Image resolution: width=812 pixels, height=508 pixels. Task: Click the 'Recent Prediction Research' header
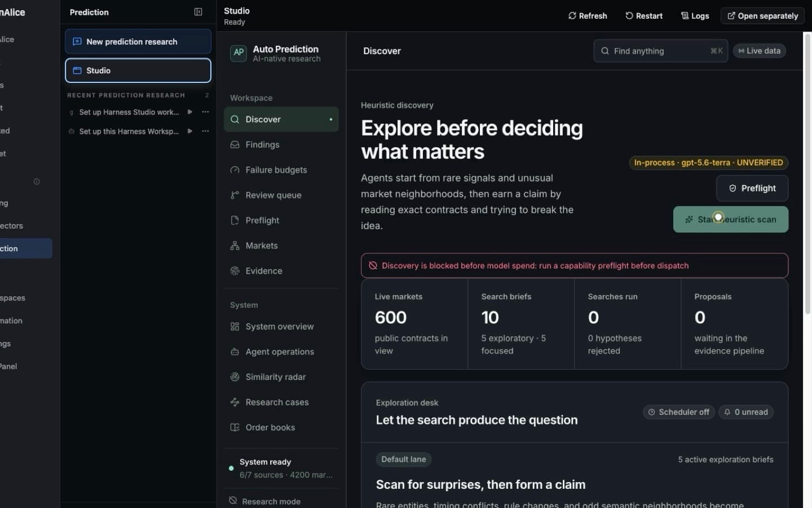(126, 95)
